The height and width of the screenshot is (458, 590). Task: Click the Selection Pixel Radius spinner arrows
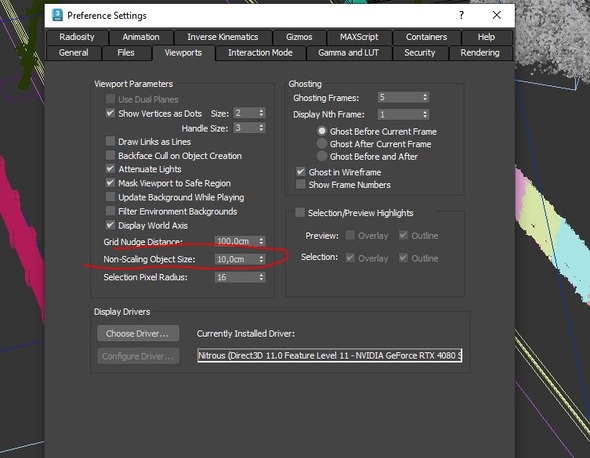pyautogui.click(x=262, y=277)
